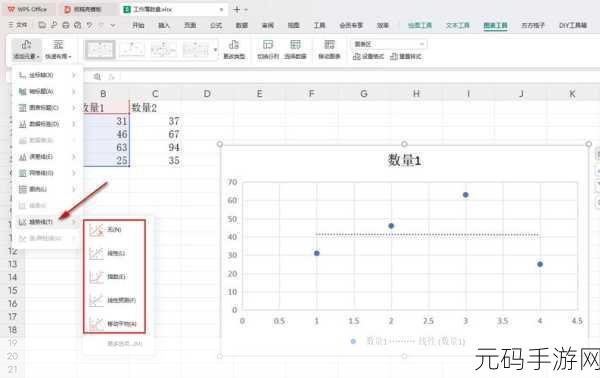Viewport: 600px width, 378px height.
Task: Click the Print Preview icon in quick access toolbar
Action: [x=78, y=25]
